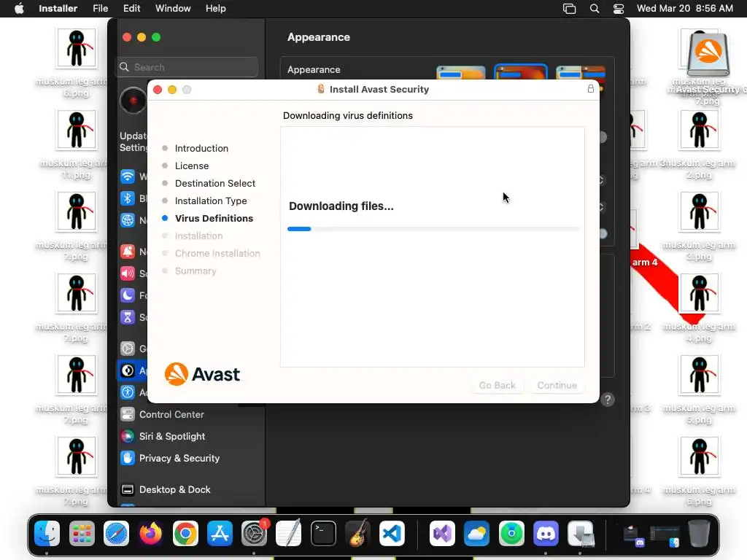Image resolution: width=747 pixels, height=560 pixels.
Task: Open Control Center in the System Settings sidebar
Action: [x=189, y=414]
